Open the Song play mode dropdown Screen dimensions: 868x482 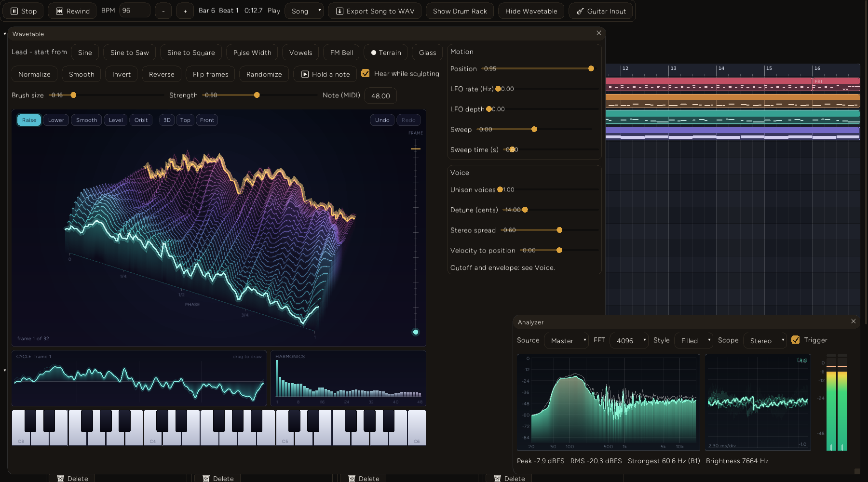coord(304,11)
